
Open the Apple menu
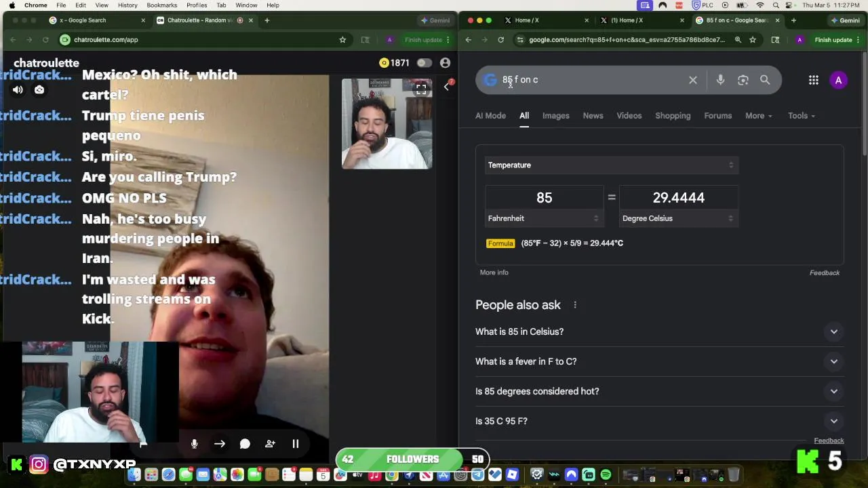coord(12,5)
